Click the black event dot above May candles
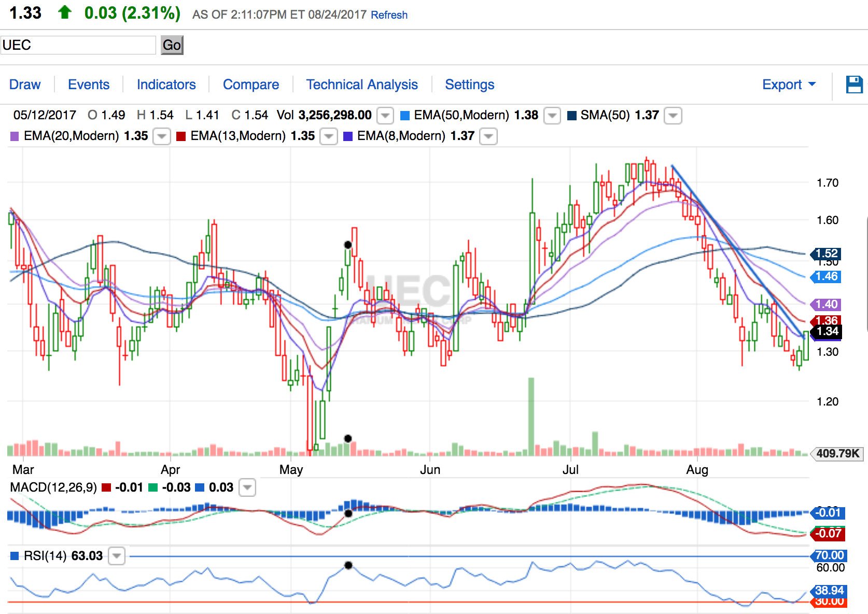Viewport: 868px width, 614px height. 348,245
